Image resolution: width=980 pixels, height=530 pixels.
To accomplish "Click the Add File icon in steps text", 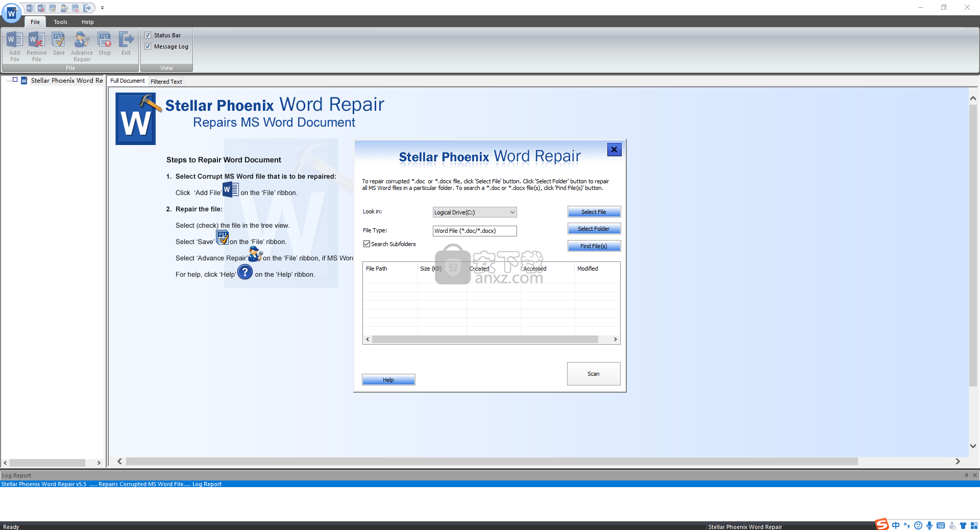I will pyautogui.click(x=231, y=189).
